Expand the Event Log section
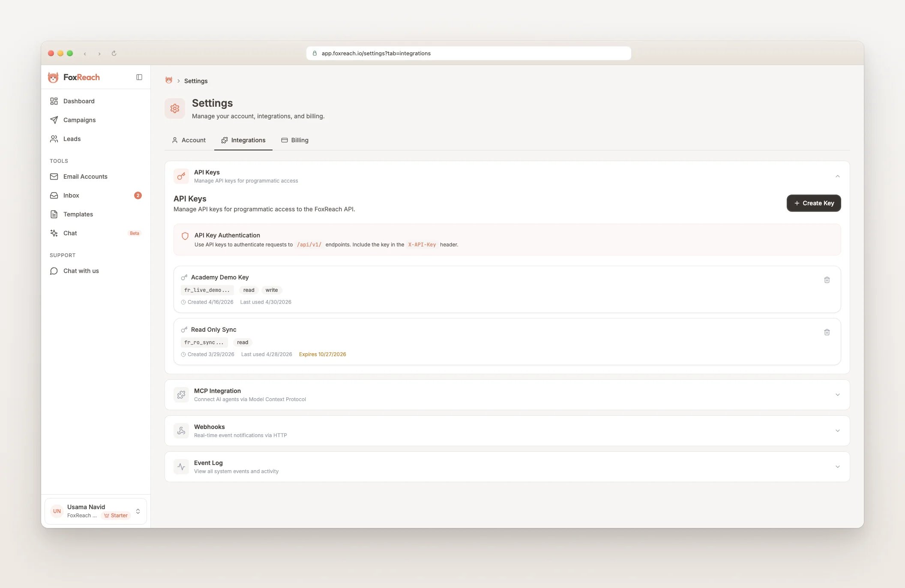The height and width of the screenshot is (588, 905). tap(837, 467)
